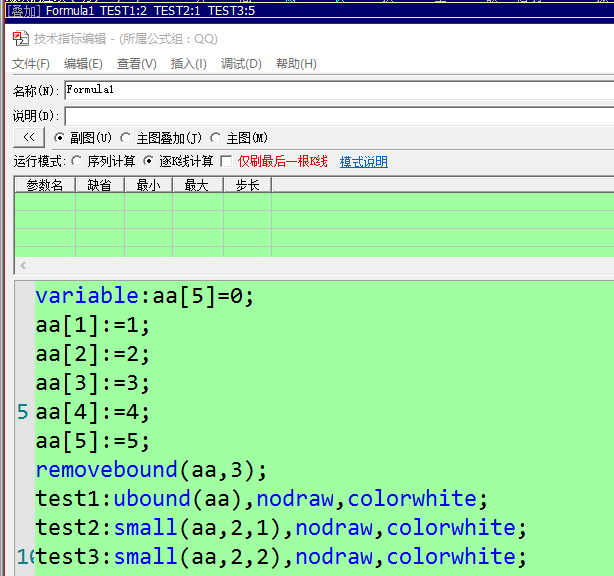
Task: Click the removebound(aa,3) code line
Action: click(152, 470)
